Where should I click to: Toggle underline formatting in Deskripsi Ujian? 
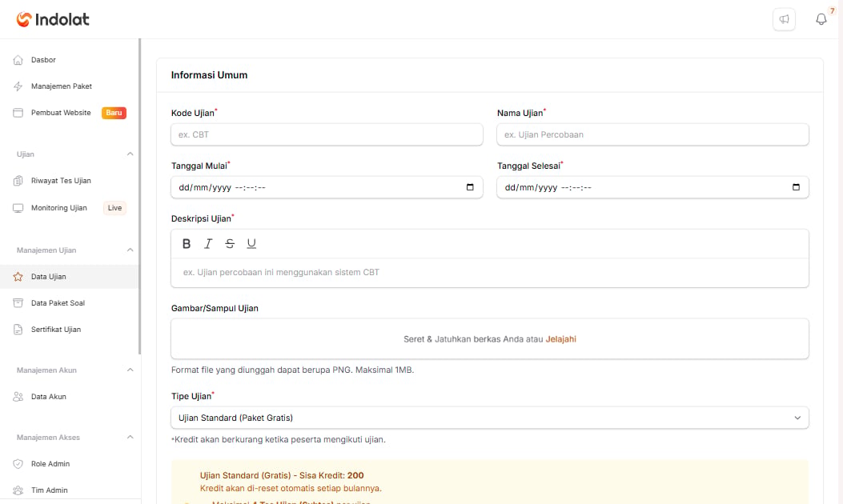(251, 244)
